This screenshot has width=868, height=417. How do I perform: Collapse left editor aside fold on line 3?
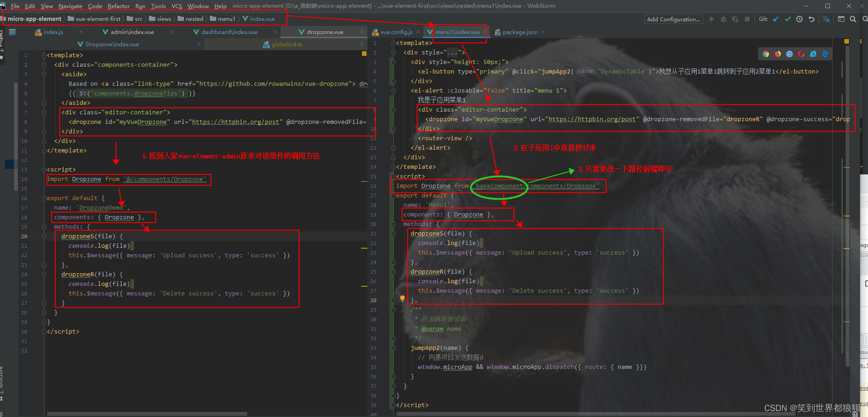point(44,74)
